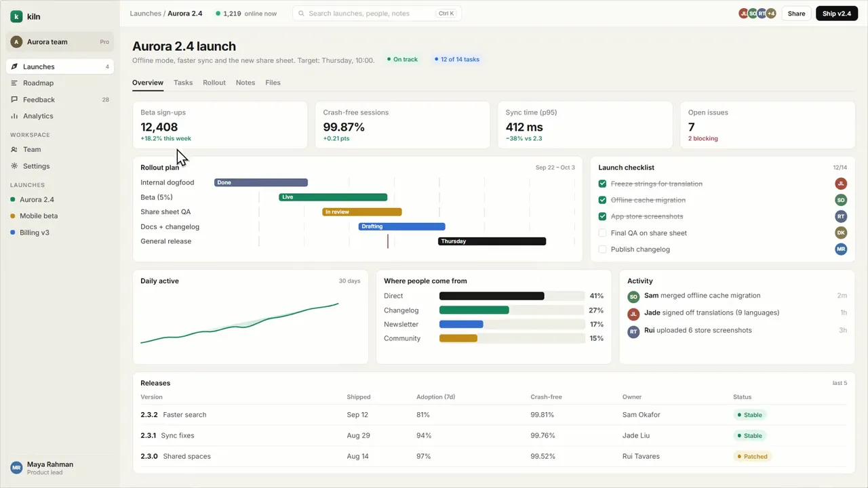
Task: Click the kiln logo icon
Action: (16, 16)
